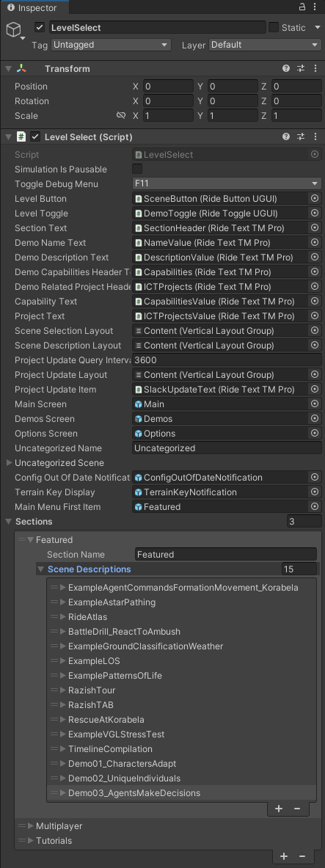Viewport: 325px width, 868px height.
Task: Toggle constrained proportions link on Scale
Action: click(x=121, y=116)
